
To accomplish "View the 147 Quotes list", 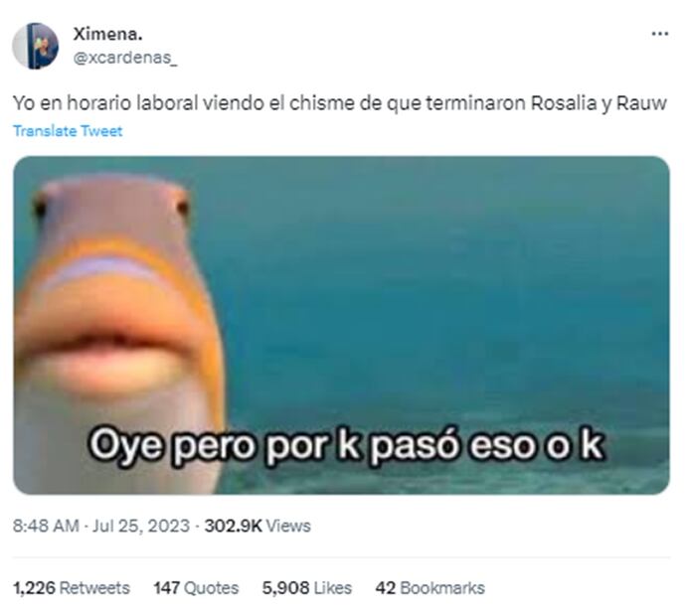I will (196, 587).
